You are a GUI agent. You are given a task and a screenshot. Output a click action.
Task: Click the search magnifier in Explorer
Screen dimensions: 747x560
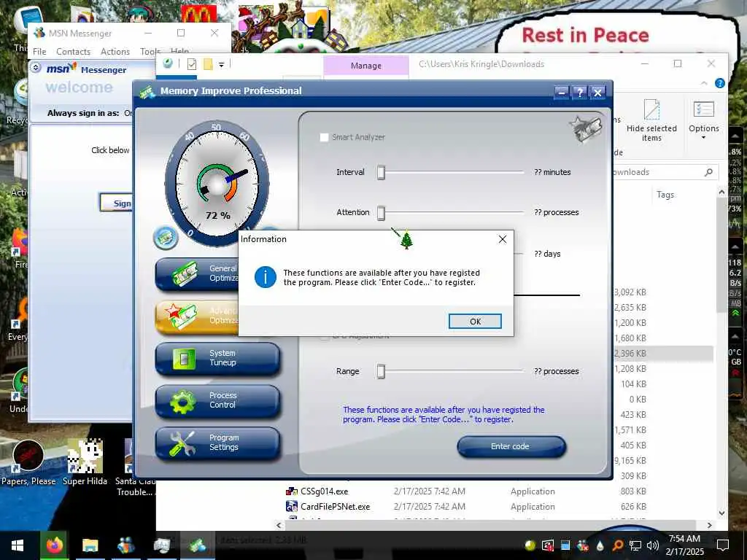click(x=708, y=172)
